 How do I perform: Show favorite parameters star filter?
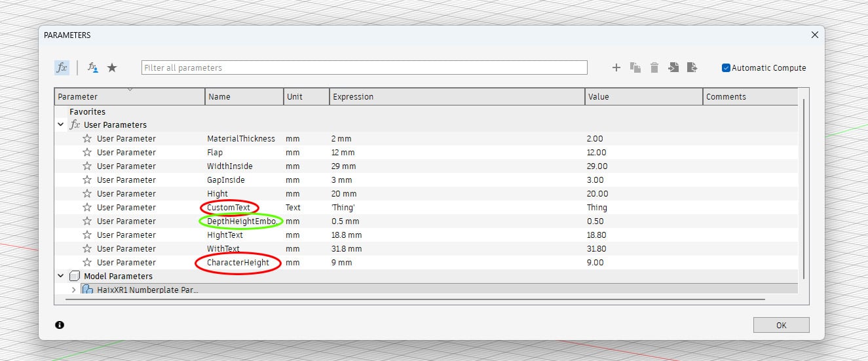click(x=112, y=67)
